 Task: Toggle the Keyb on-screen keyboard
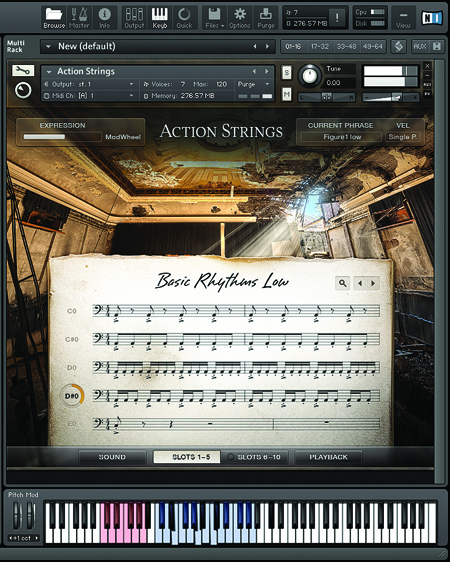tap(159, 18)
